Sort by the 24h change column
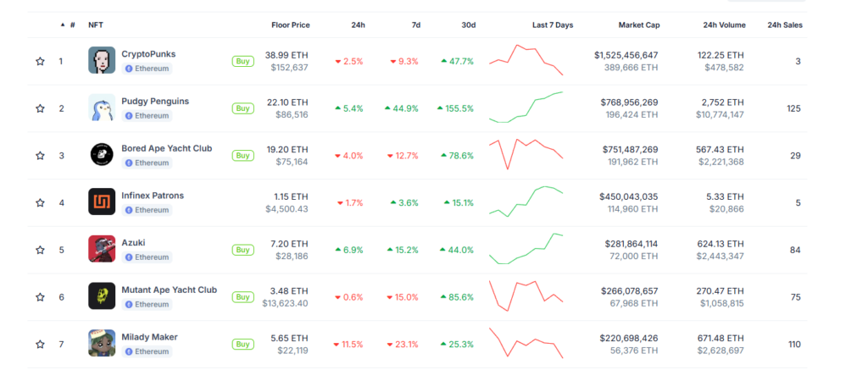 click(359, 25)
